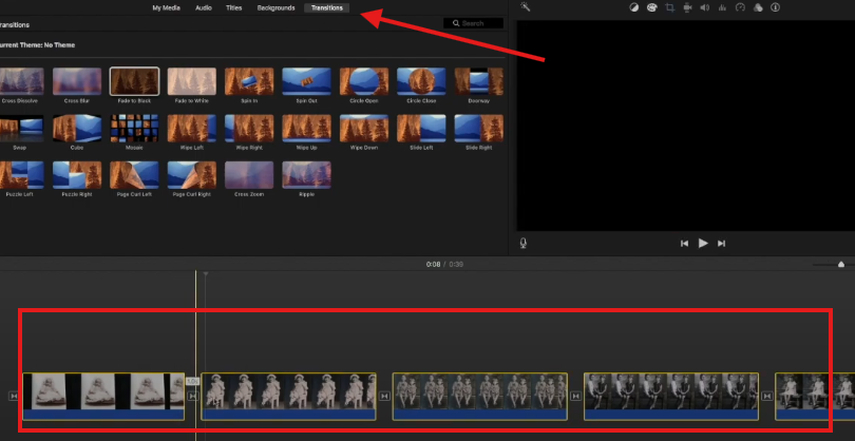Record voiceover with the microphone icon

coord(523,243)
